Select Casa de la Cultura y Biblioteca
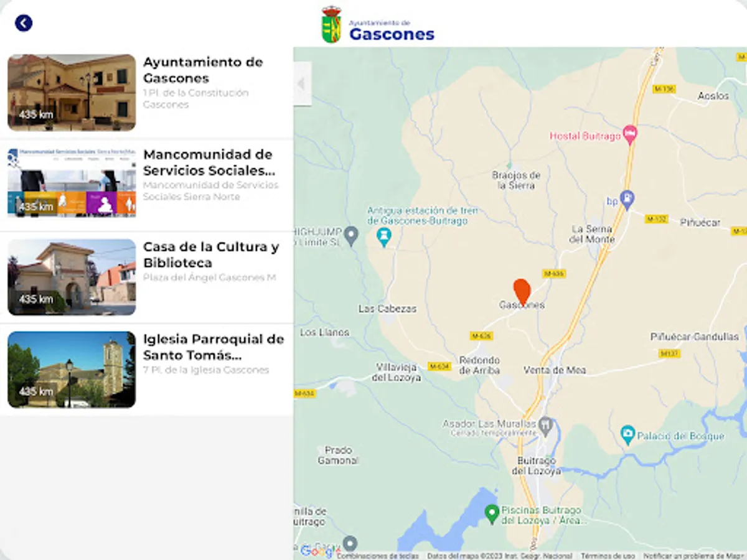 click(x=147, y=278)
